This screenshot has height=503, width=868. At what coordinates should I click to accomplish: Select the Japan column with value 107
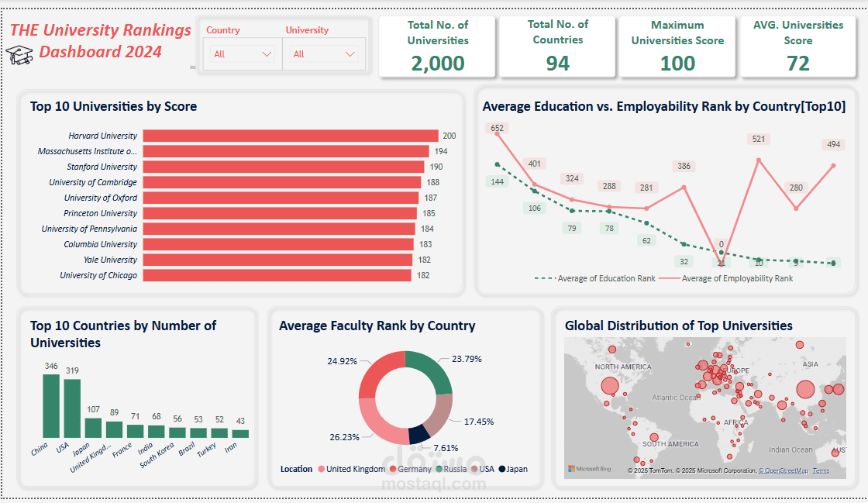click(94, 429)
